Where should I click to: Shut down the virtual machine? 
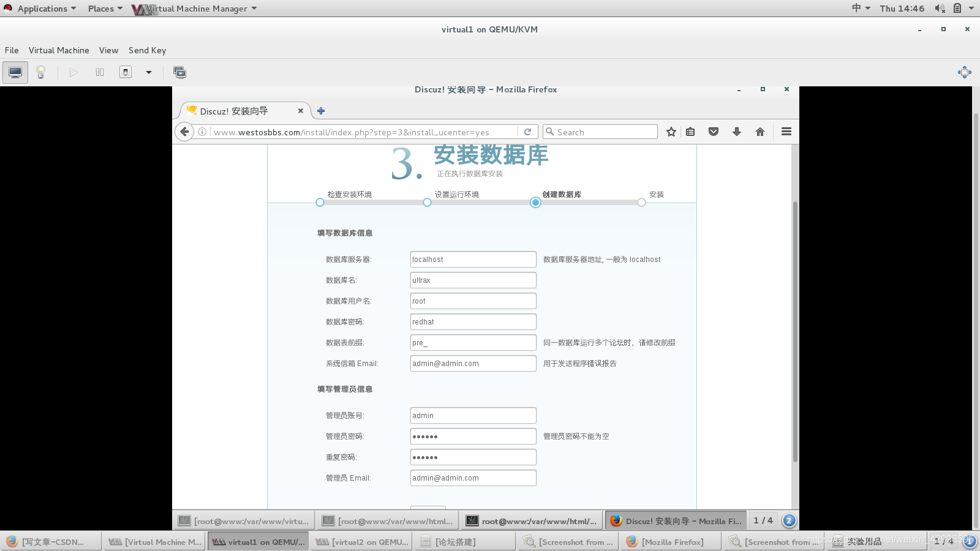click(x=126, y=72)
